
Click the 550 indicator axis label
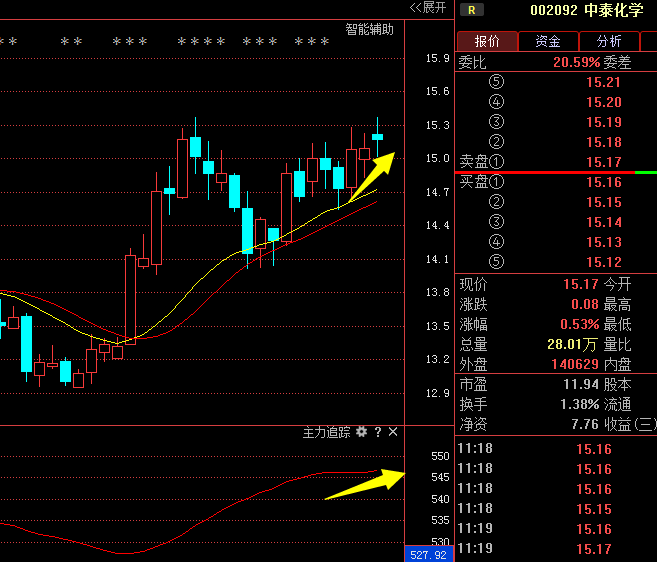pyautogui.click(x=440, y=456)
